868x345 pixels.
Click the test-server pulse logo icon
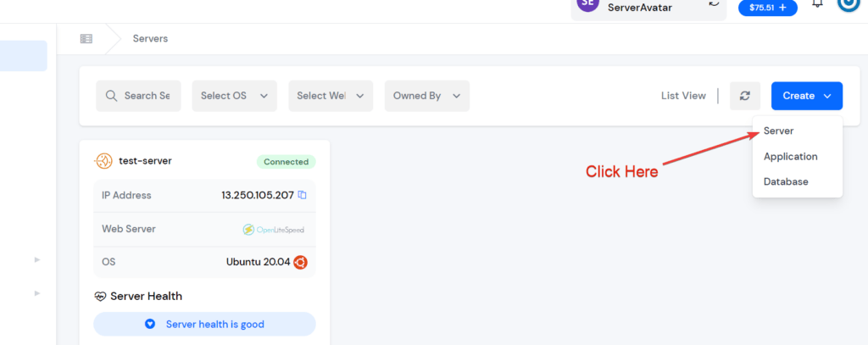coord(103,161)
